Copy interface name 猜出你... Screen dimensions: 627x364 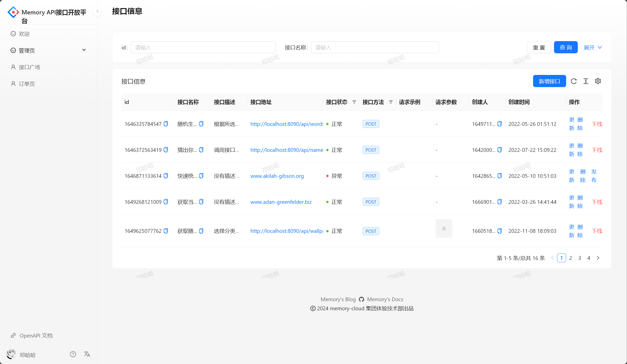tap(201, 150)
